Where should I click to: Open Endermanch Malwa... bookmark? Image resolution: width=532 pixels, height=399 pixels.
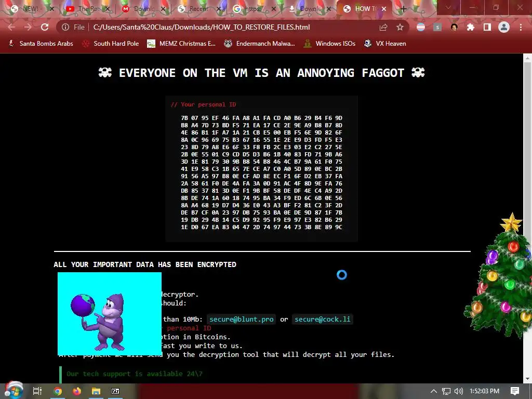click(x=259, y=44)
